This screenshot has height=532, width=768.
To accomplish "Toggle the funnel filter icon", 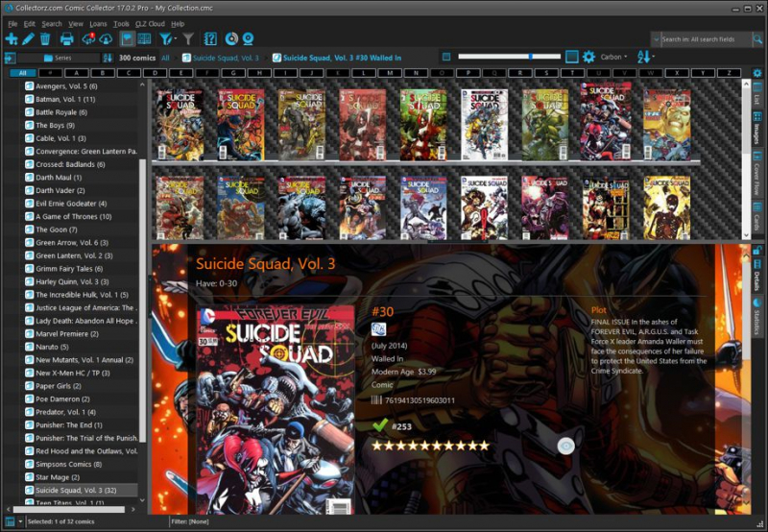I will [188, 38].
